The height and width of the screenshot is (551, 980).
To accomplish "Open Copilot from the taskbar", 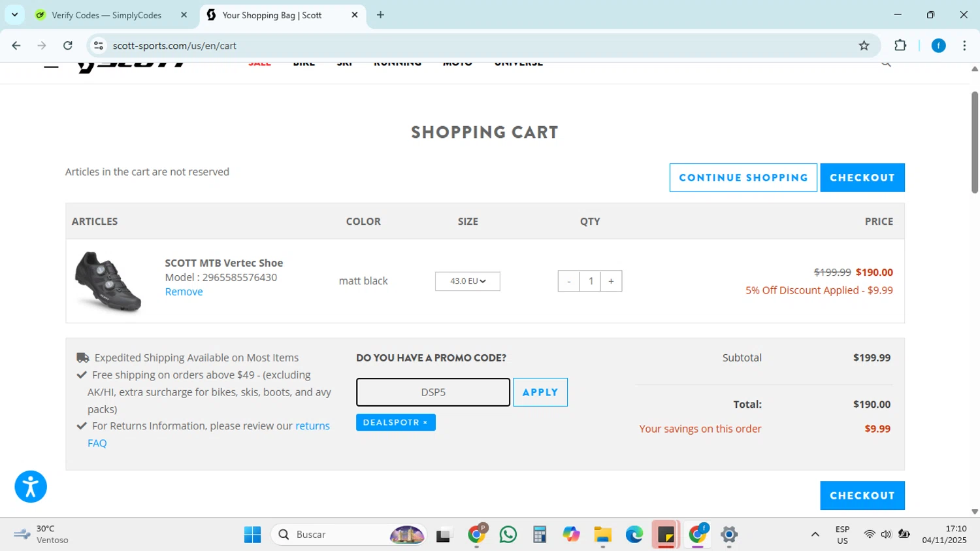I will (571, 535).
